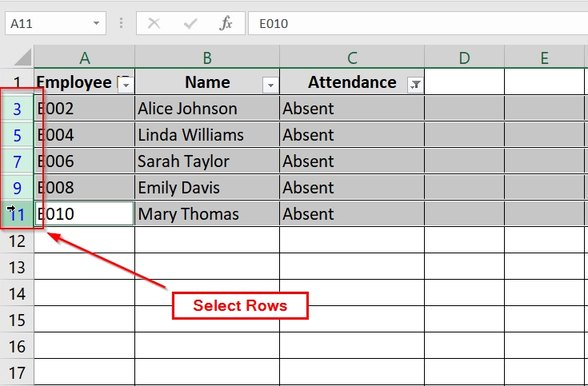The height and width of the screenshot is (386, 588).
Task: Open the Name column filter dropdown
Action: click(x=270, y=85)
